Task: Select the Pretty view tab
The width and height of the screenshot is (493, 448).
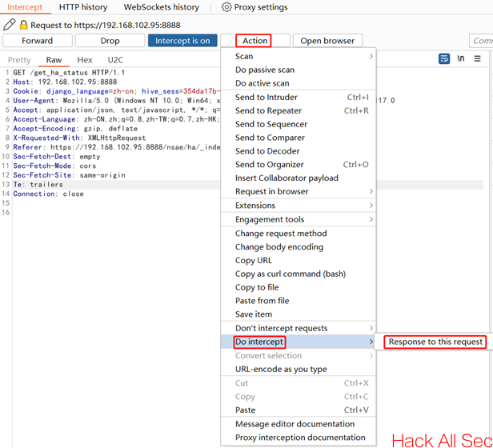Action: pyautogui.click(x=19, y=60)
